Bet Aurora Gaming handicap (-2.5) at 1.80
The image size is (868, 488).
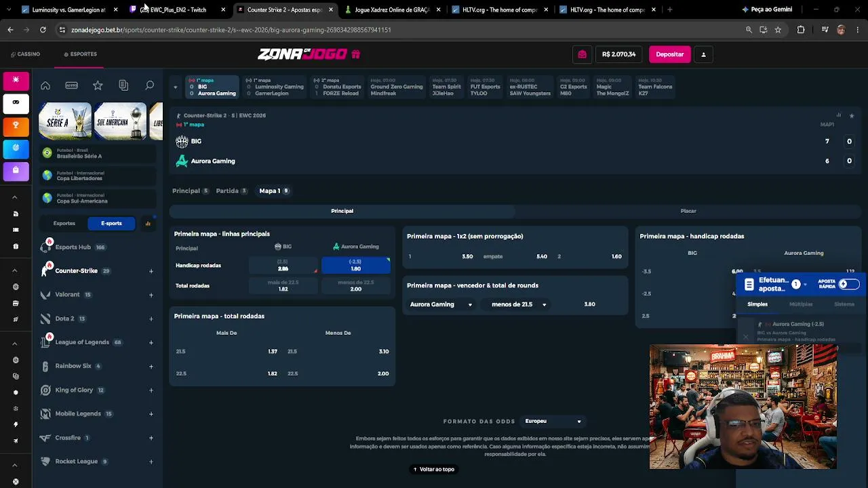356,265
